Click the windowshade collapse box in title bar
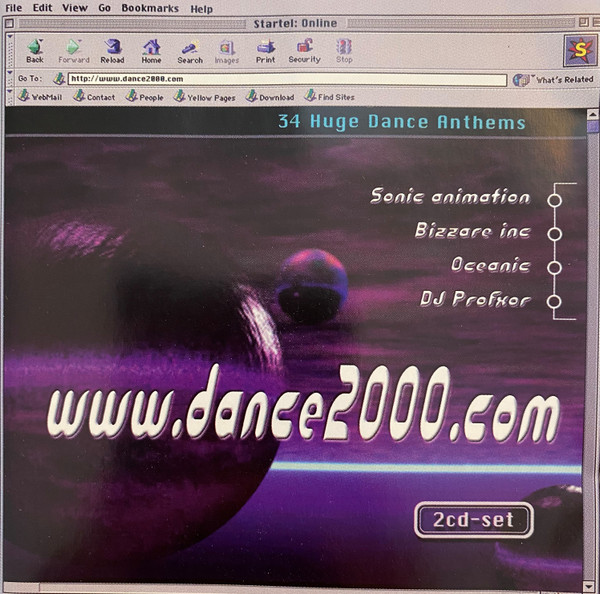600x594 pixels. (x=595, y=22)
